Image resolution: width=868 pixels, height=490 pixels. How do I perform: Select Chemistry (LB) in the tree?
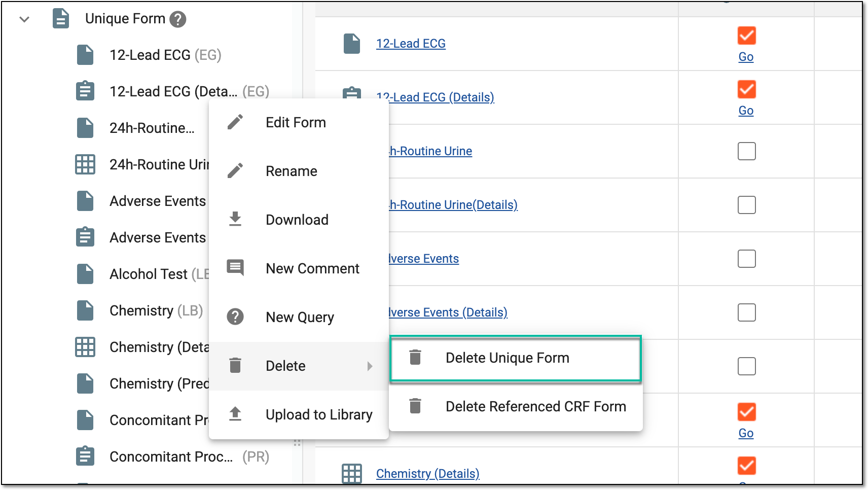[156, 310]
